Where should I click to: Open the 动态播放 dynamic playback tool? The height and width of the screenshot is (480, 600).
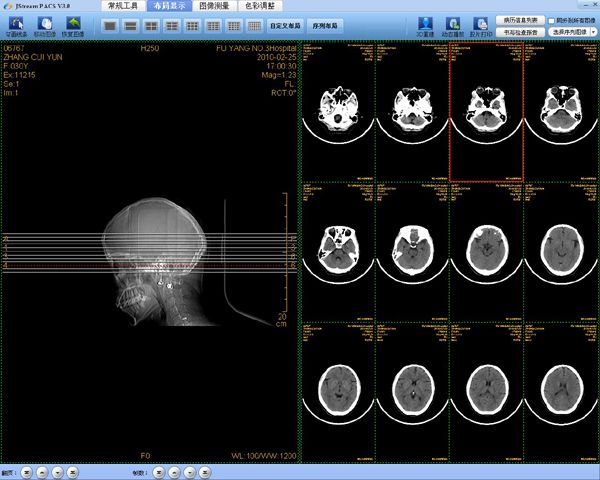[x=452, y=24]
